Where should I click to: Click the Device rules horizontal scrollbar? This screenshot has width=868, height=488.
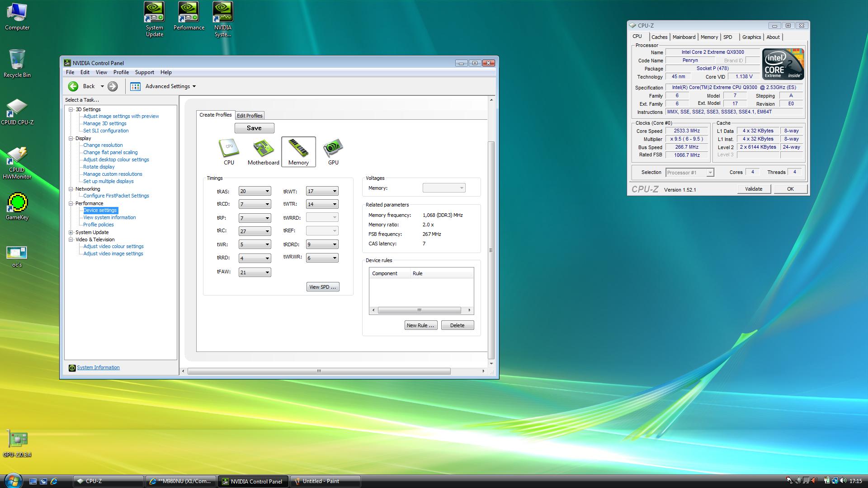(420, 310)
